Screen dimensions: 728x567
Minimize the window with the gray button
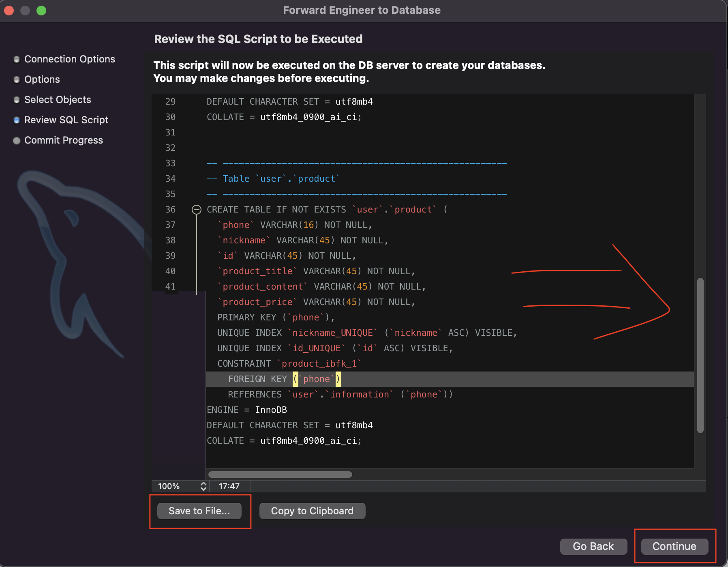25,11
